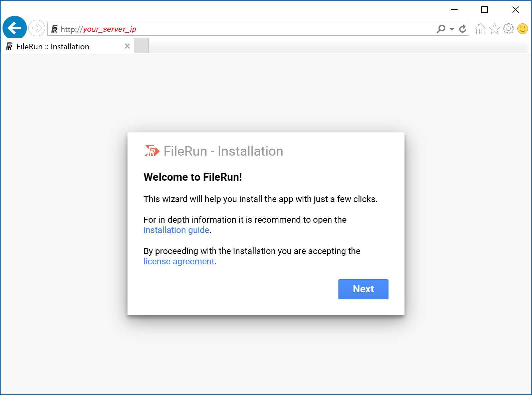The image size is (532, 395).
Task: Open Favorites with the star icon
Action: point(495,29)
